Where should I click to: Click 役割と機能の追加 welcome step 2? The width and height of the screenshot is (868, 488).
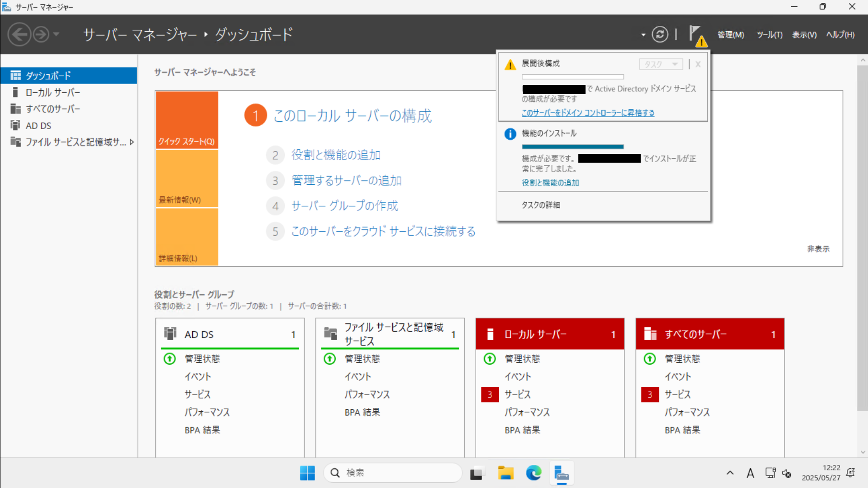[x=336, y=155]
